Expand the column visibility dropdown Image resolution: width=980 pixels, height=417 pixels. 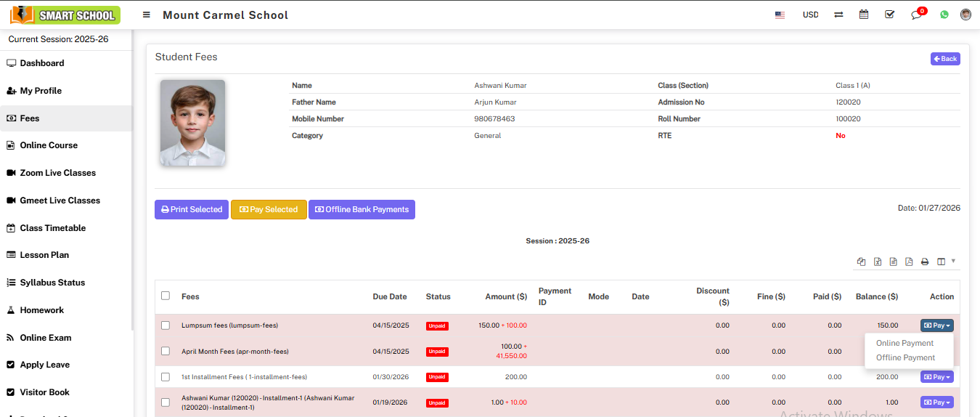pos(945,262)
